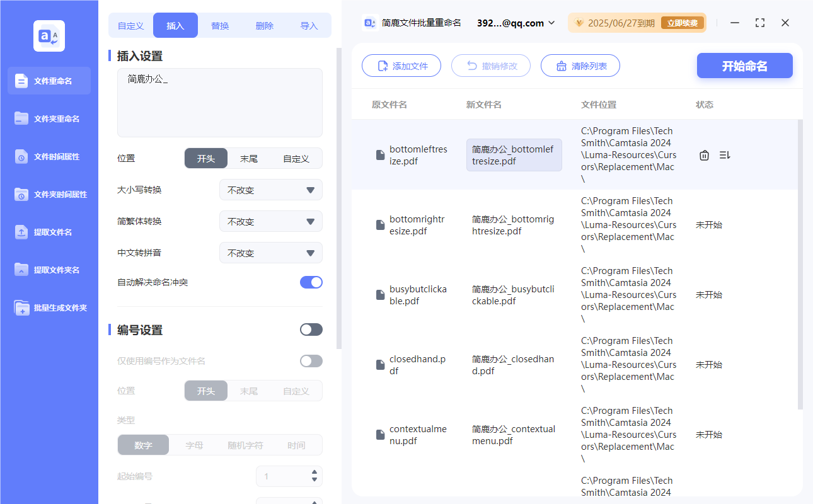Image resolution: width=813 pixels, height=504 pixels.
Task: Delete bottomleftresize.pdf using the trash icon
Action: [704, 154]
